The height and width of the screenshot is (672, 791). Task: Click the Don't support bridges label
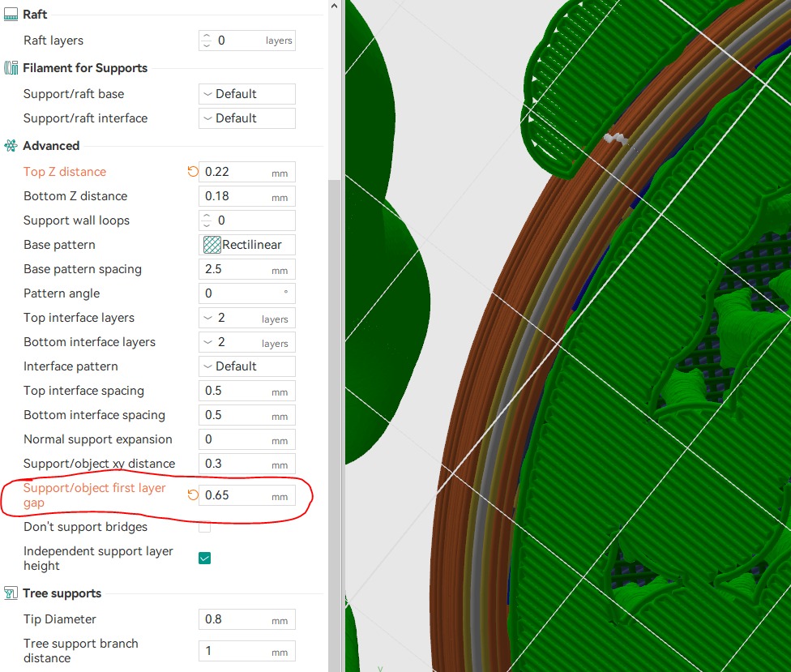pyautogui.click(x=85, y=527)
